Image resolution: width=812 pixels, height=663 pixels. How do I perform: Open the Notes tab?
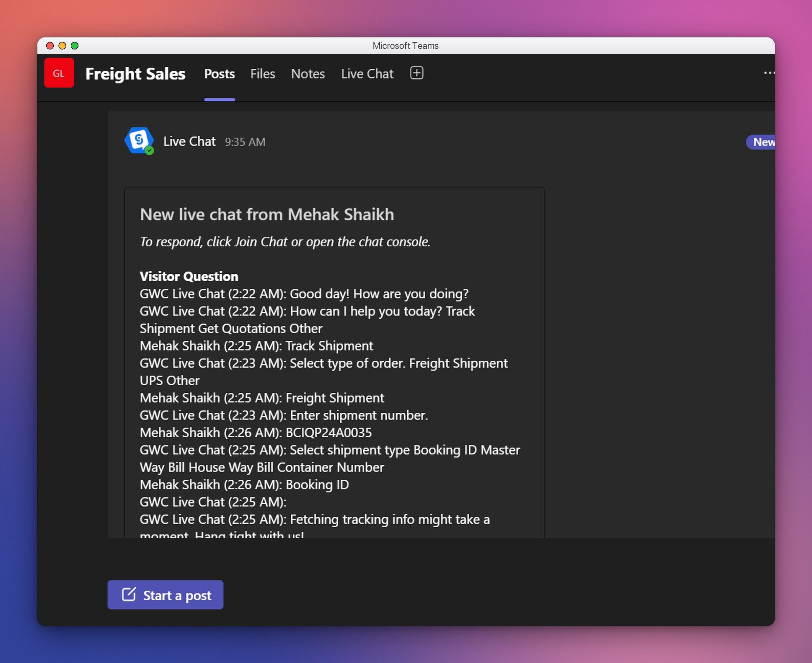click(x=308, y=74)
